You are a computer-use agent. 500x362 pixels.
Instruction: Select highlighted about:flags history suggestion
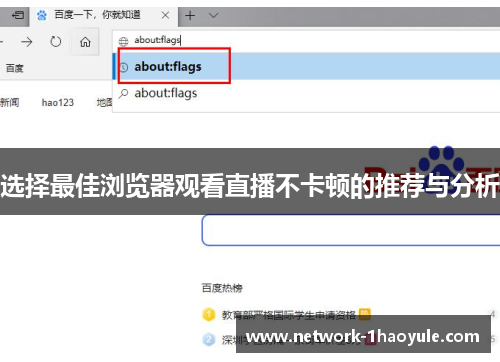pyautogui.click(x=307, y=66)
